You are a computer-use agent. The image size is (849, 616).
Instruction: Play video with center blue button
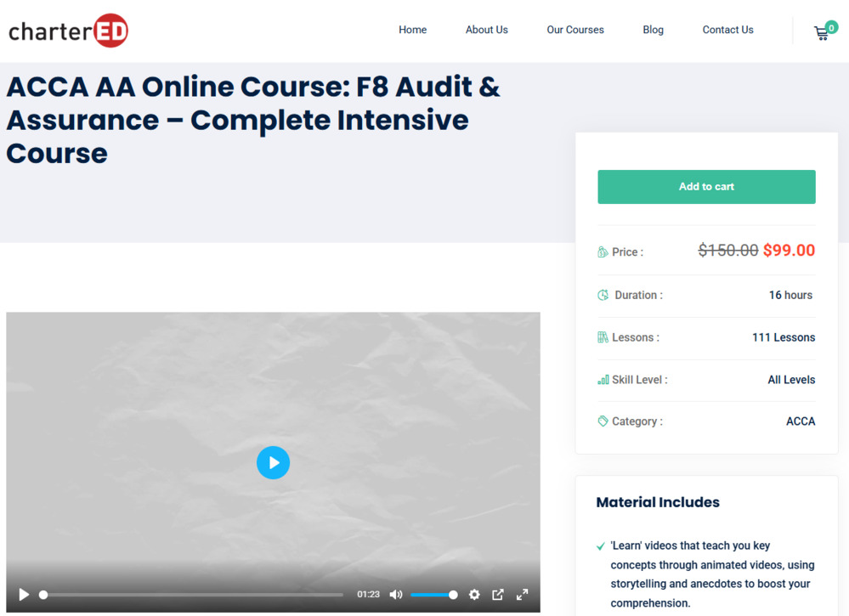click(x=273, y=463)
